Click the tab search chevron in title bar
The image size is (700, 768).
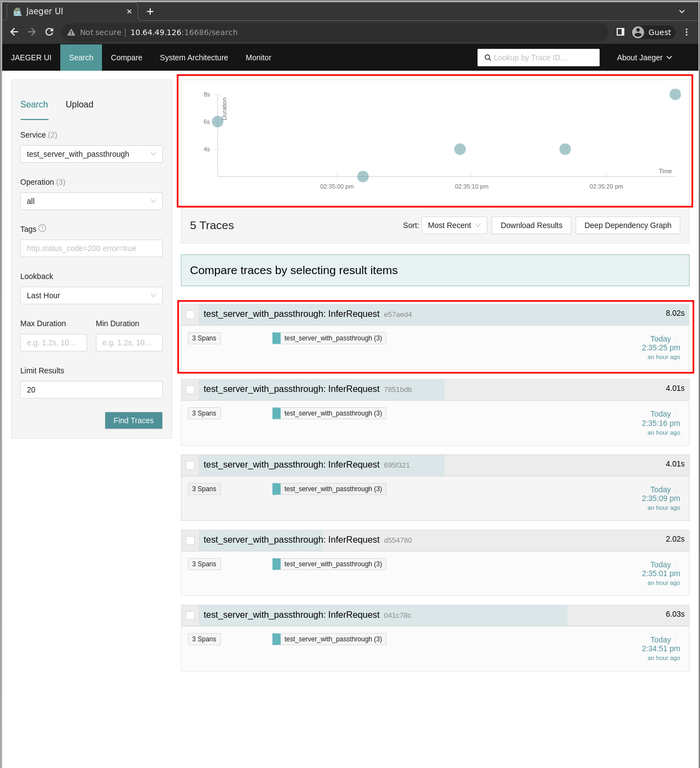tap(682, 12)
